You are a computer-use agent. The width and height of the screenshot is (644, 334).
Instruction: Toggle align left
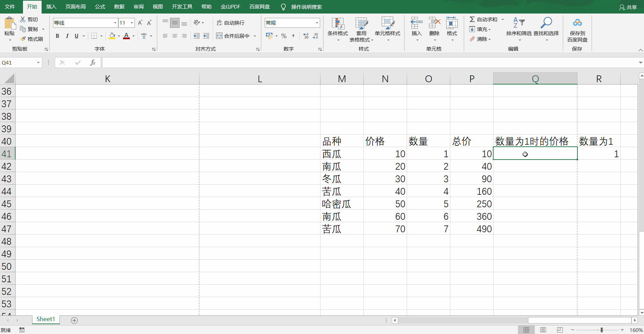[165, 36]
